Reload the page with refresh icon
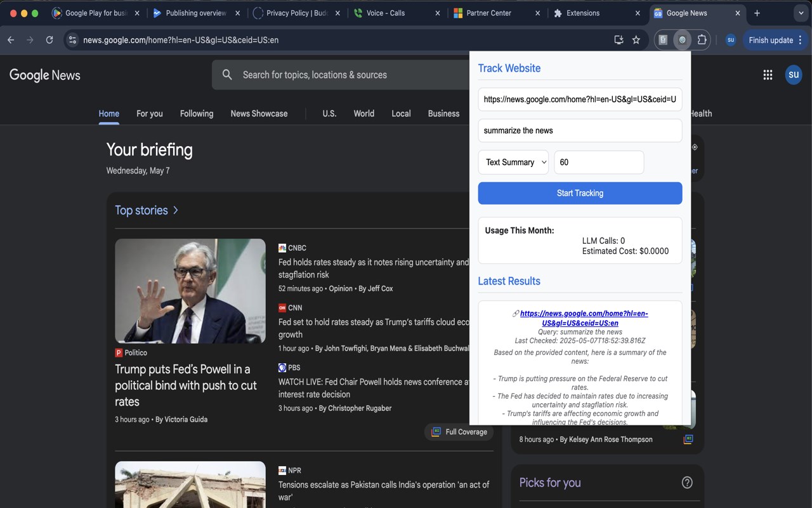Screen dimensions: 812x508 click(49, 40)
